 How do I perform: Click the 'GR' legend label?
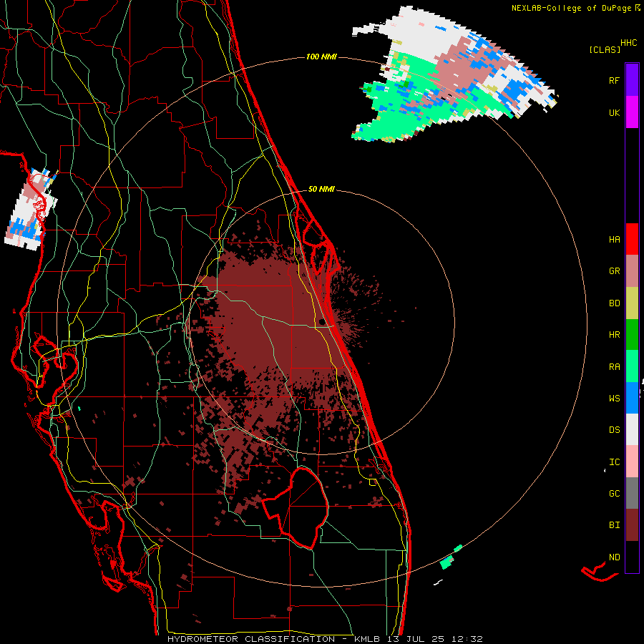click(x=614, y=271)
